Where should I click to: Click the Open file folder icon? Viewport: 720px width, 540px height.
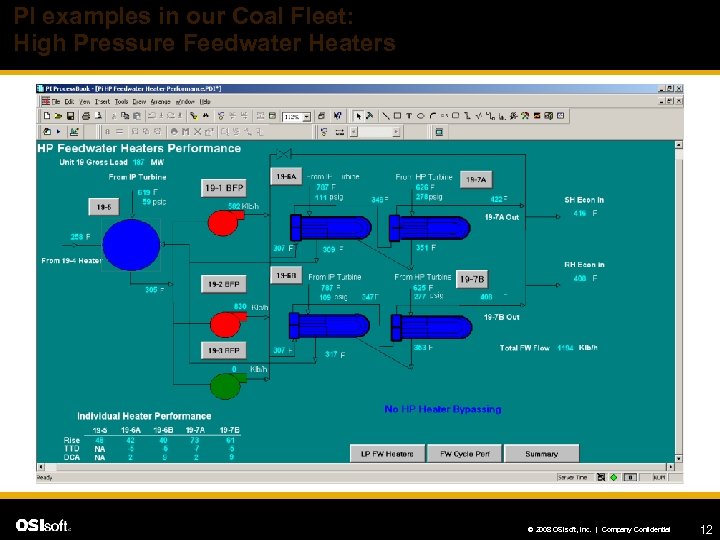pos(58,116)
